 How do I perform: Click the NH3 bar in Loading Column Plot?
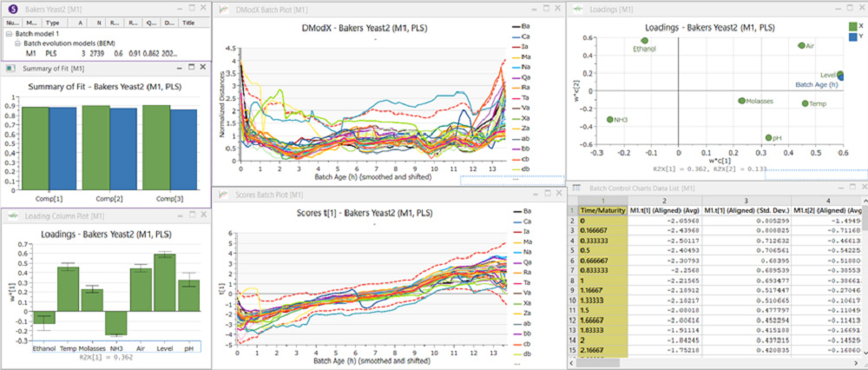click(x=116, y=323)
